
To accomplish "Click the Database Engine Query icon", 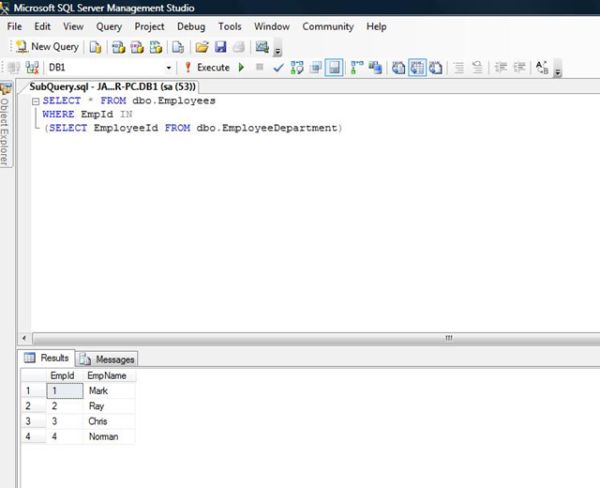I will click(95, 47).
